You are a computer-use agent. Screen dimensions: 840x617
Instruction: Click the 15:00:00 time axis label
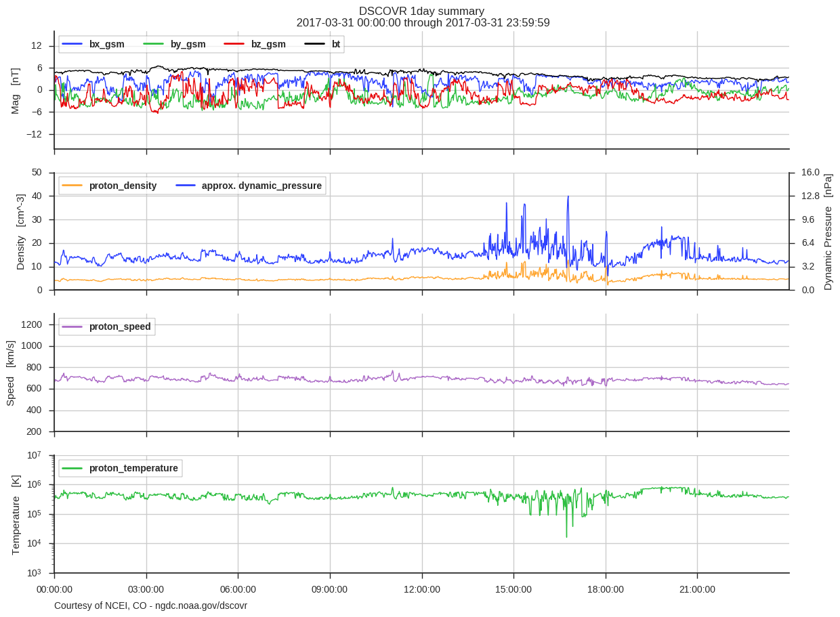pyautogui.click(x=513, y=589)
